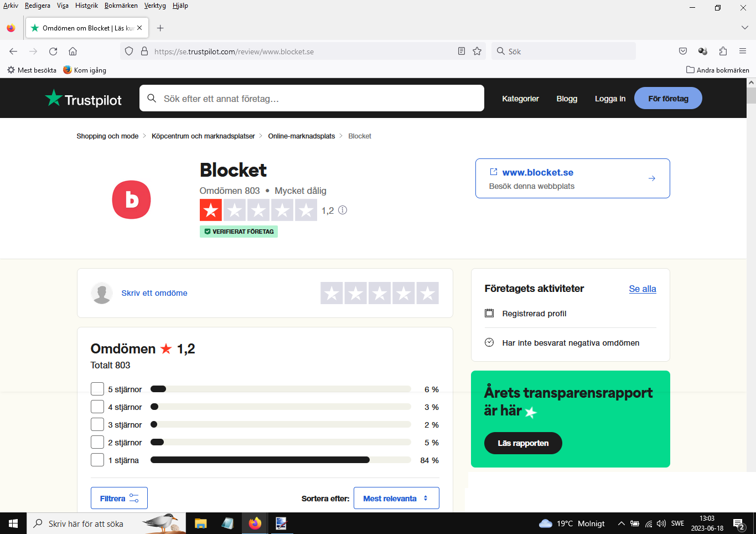Open Kom igång bookmark
Viewport: 756px width, 534px height.
tap(84, 70)
